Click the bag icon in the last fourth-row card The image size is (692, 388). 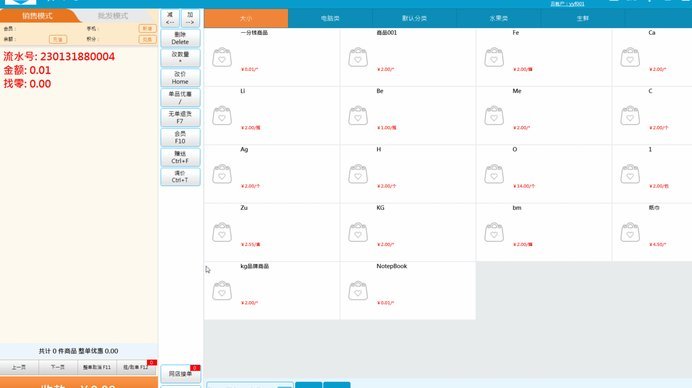(x=630, y=233)
